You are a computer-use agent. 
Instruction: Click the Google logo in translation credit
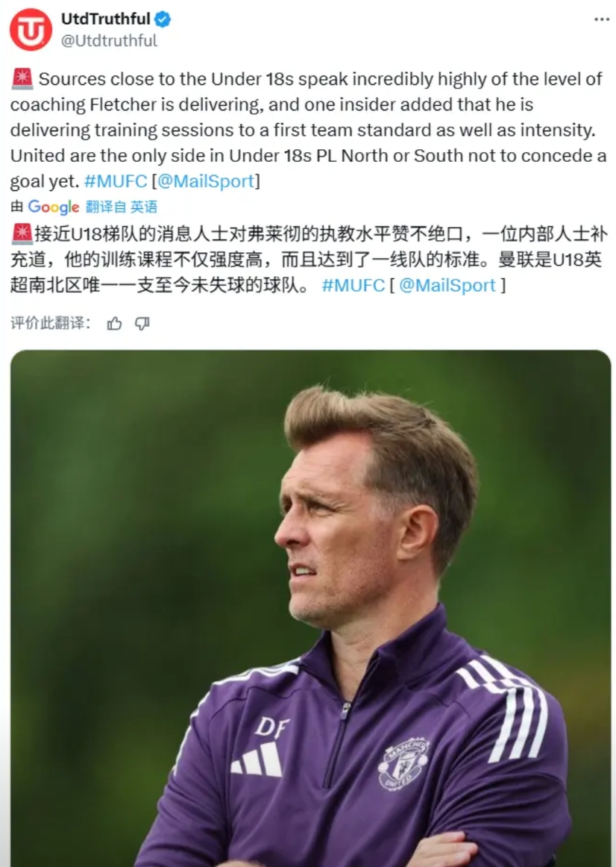(x=54, y=207)
